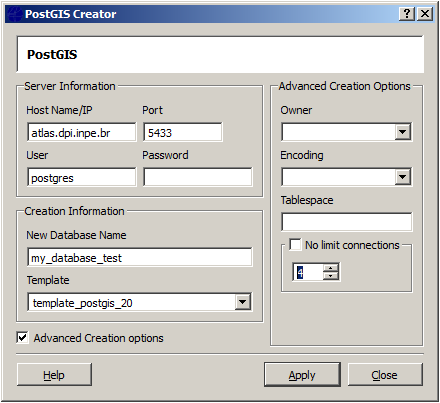
Task: Close the PostGIS Creator dialog with X
Action: (x=425, y=14)
